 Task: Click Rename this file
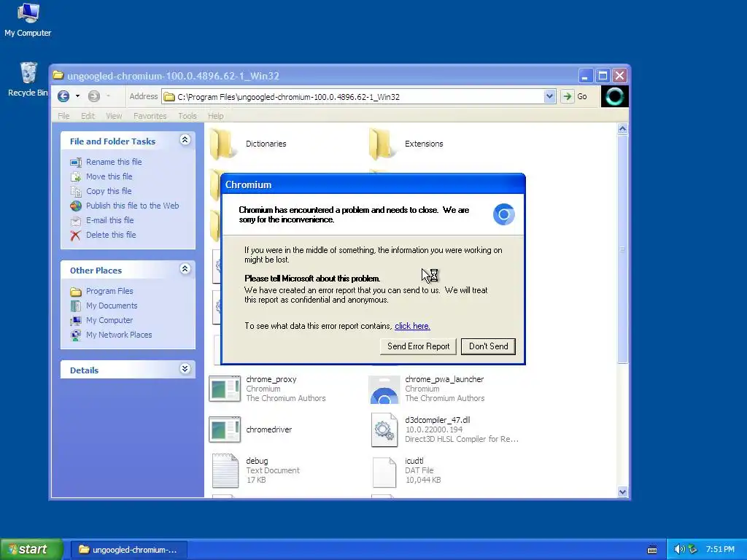click(x=114, y=162)
